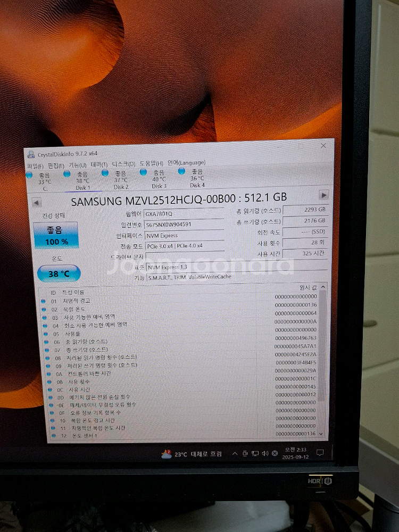The width and height of the screenshot is (399, 532).
Task: Click raw value 0000000045A7A1
Action: coord(295,346)
